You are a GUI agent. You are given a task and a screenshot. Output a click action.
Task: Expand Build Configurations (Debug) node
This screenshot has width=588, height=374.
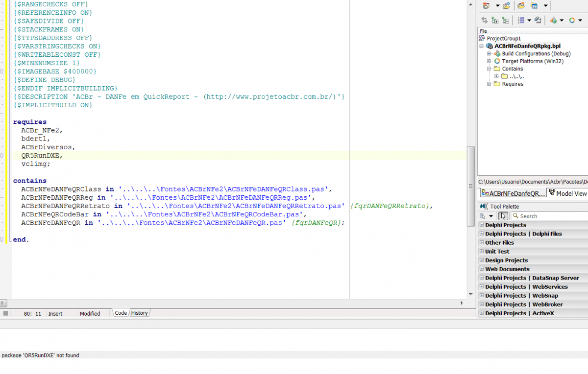[489, 54]
